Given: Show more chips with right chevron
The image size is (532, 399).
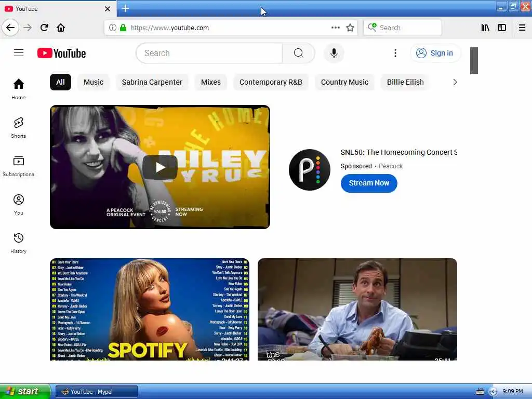Looking at the screenshot, I should click(x=455, y=82).
